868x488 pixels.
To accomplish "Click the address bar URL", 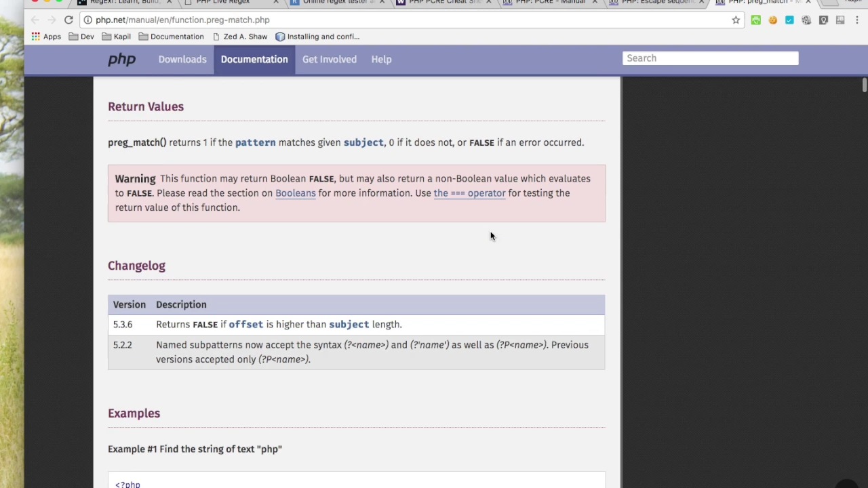I will [x=182, y=20].
